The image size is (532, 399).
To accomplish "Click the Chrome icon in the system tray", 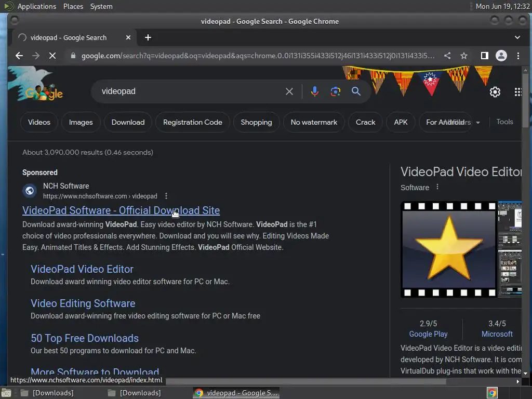I will click(x=492, y=393).
